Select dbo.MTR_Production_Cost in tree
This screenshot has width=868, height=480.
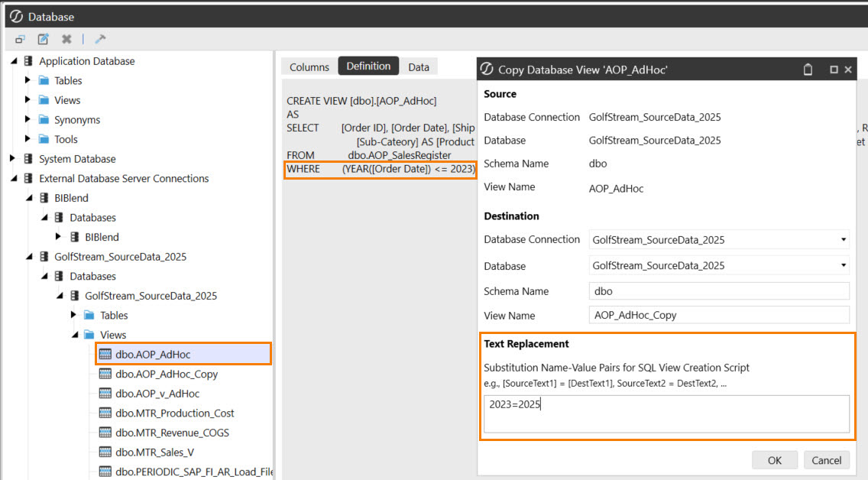(x=174, y=413)
